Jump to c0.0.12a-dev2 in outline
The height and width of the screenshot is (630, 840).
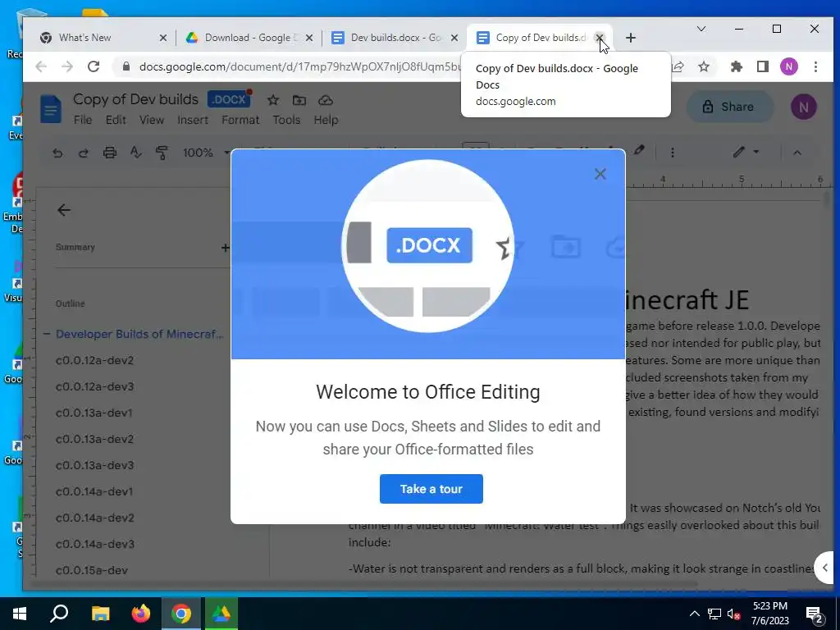(x=94, y=360)
